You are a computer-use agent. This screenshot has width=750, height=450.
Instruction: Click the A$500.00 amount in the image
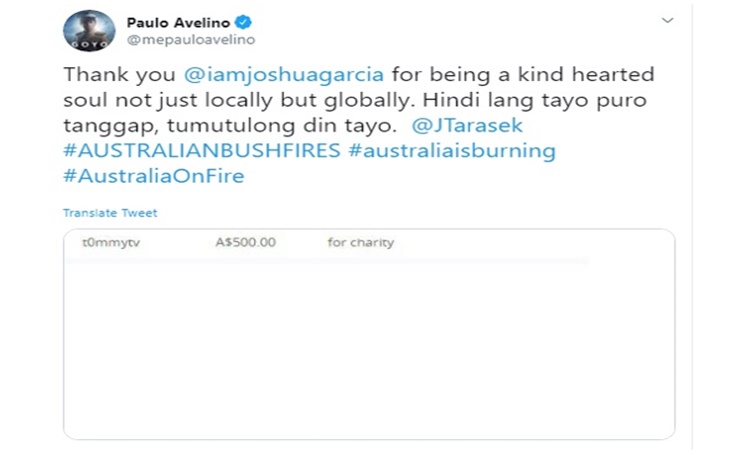[x=245, y=243]
